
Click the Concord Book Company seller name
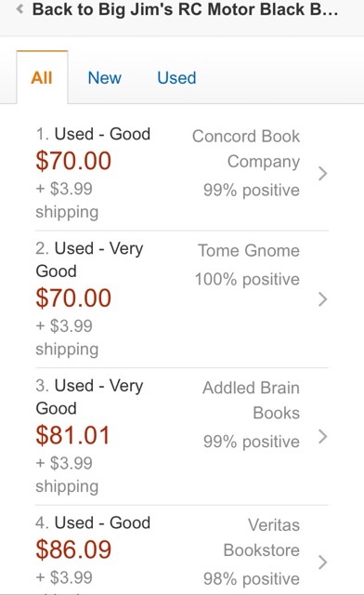tap(246, 149)
